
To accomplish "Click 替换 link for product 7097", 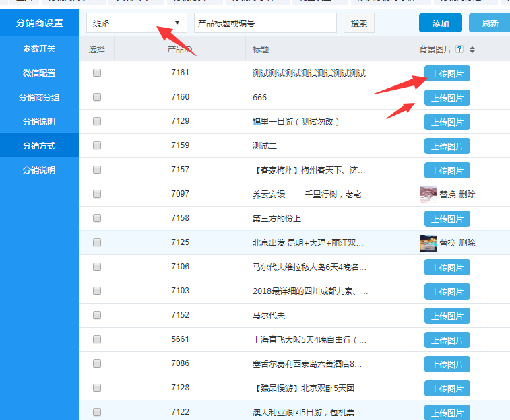I will pos(447,195).
